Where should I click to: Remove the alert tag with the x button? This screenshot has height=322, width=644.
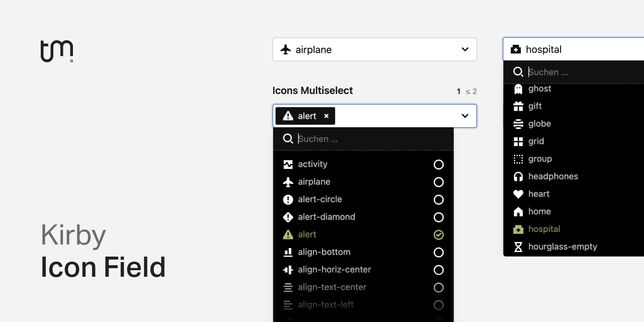[x=326, y=116]
